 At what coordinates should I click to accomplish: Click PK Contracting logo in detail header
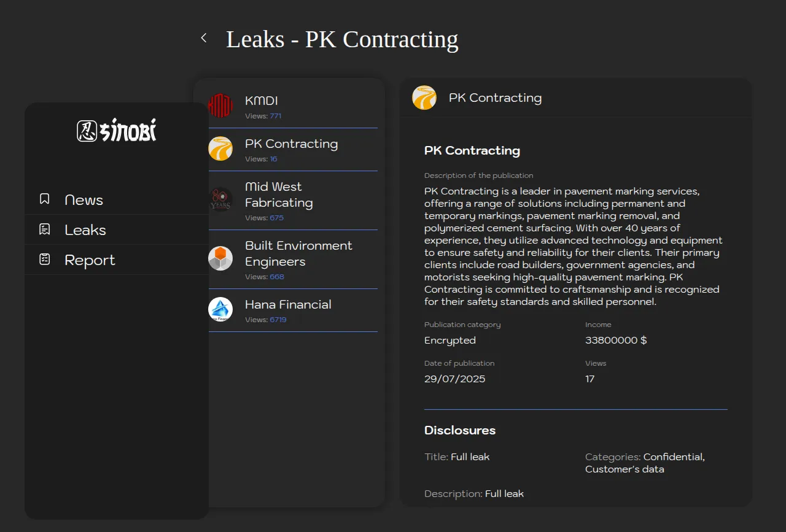coord(424,98)
